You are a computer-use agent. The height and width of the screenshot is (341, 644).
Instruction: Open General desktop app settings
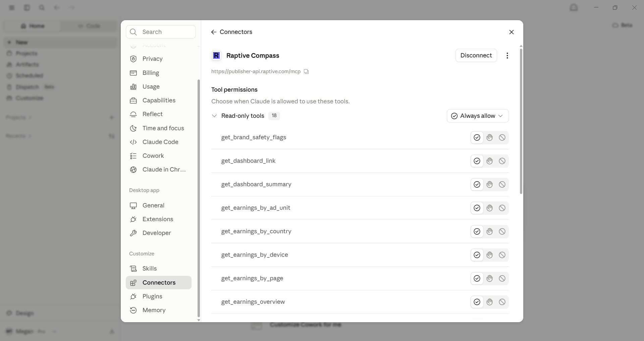coord(158,205)
